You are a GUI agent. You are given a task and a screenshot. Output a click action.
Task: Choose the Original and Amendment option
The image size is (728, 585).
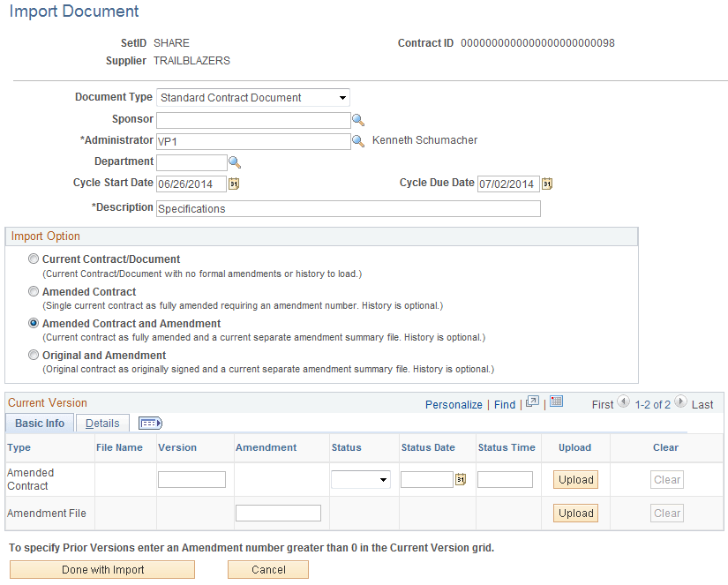coord(34,355)
